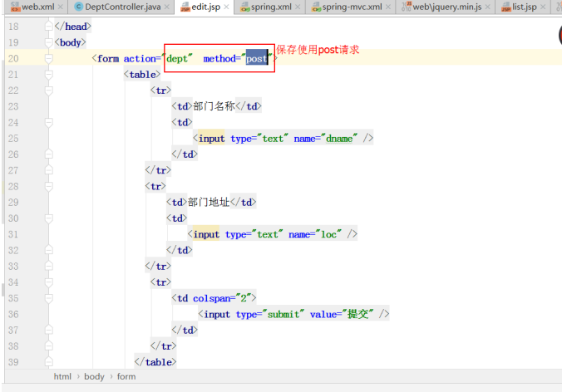Screen dimensions: 562x392
Task: Click the DeptController.java class icon
Action: tap(78, 7)
